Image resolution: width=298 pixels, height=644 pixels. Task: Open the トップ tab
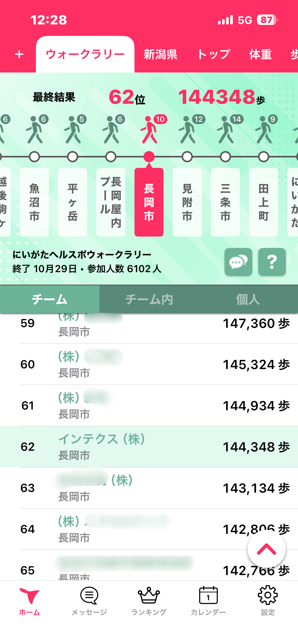(x=214, y=54)
